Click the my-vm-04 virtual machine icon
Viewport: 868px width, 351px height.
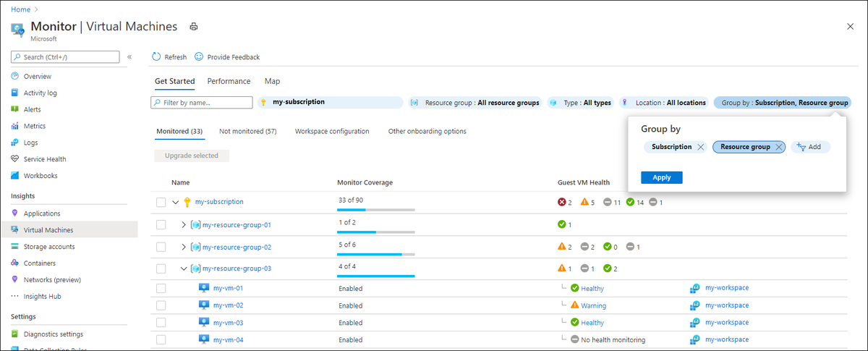204,339
